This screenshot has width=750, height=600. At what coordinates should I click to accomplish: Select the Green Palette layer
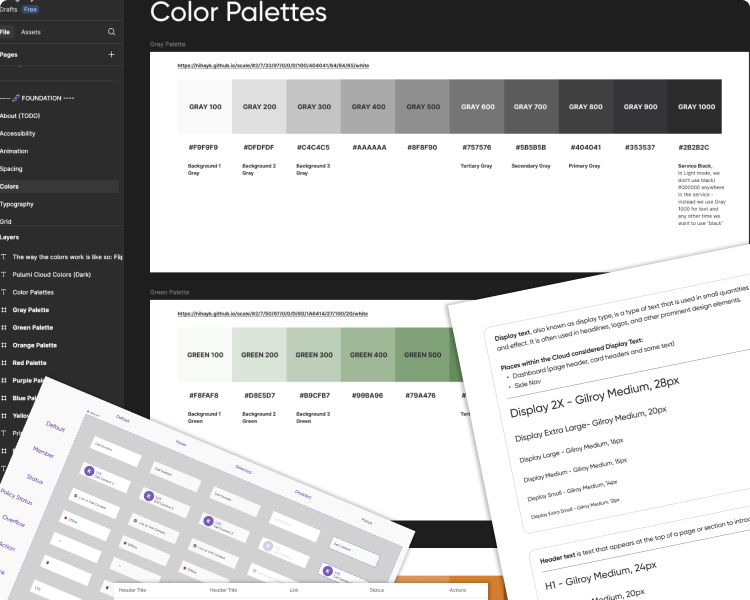click(x=33, y=328)
